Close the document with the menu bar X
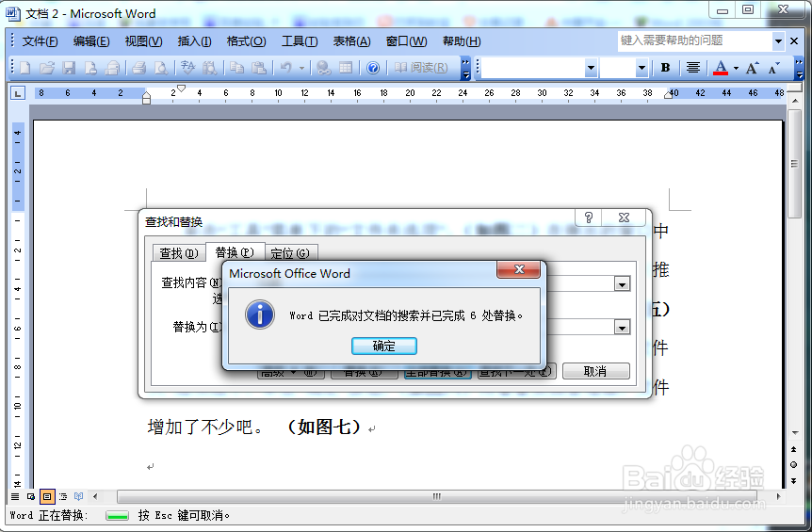The width and height of the screenshot is (812, 532). click(x=794, y=40)
